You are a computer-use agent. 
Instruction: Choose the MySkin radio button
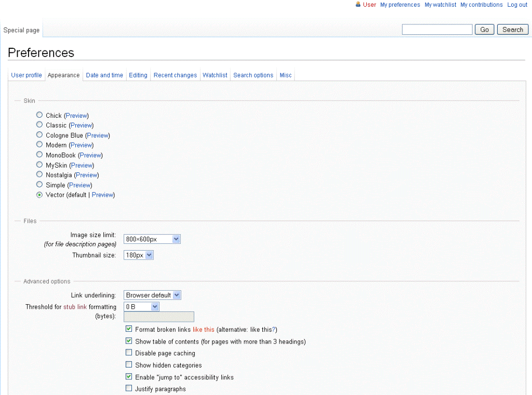click(39, 165)
